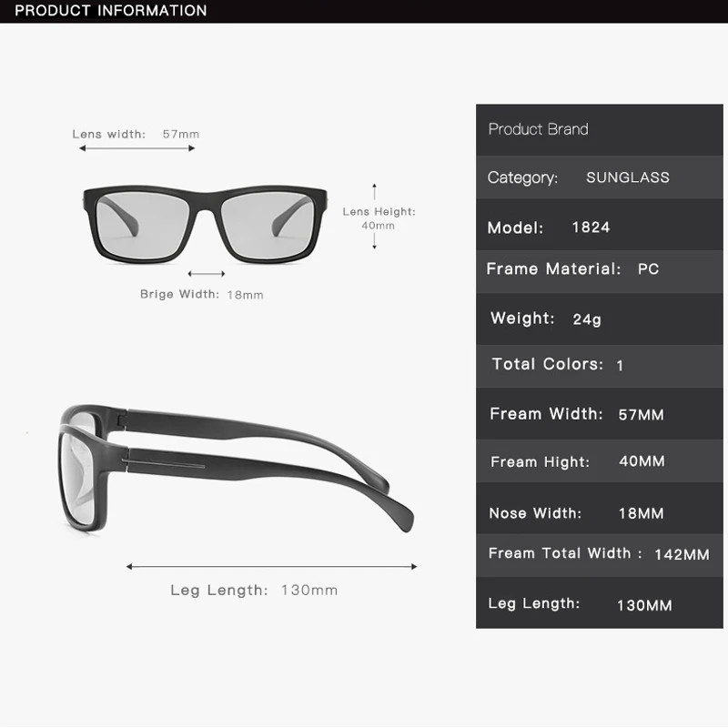Click the PRODUCT INFORMATION header text

click(110, 11)
